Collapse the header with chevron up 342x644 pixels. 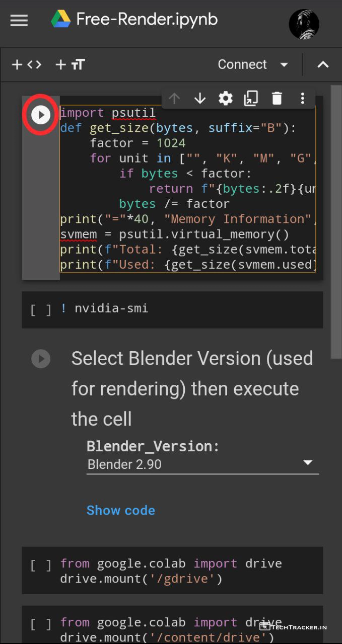pos(323,64)
